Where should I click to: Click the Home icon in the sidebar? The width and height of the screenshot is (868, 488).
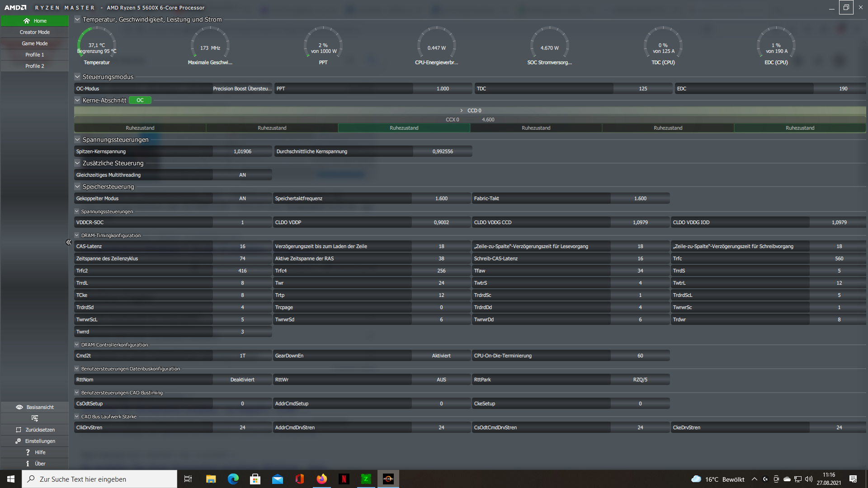27,21
